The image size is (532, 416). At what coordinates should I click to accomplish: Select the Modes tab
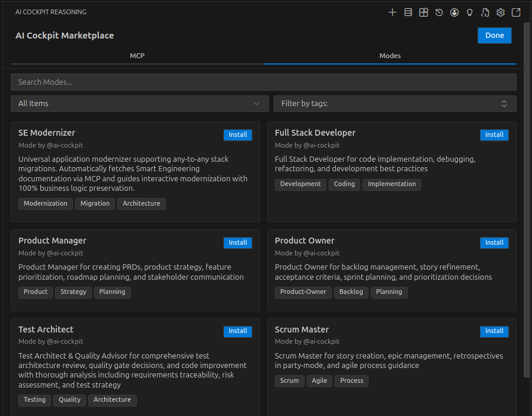click(x=390, y=56)
